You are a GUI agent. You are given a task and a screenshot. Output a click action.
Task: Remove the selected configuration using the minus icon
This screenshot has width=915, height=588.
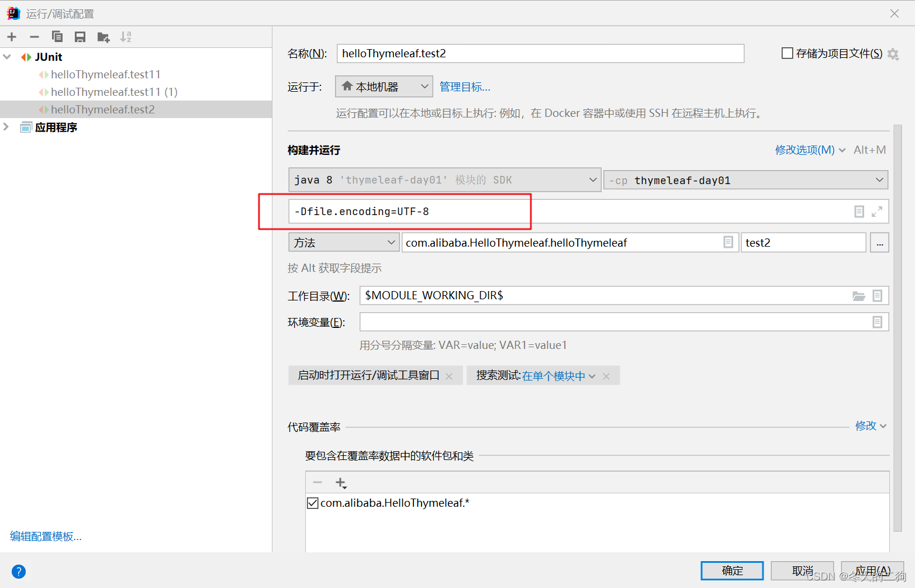[x=34, y=36]
